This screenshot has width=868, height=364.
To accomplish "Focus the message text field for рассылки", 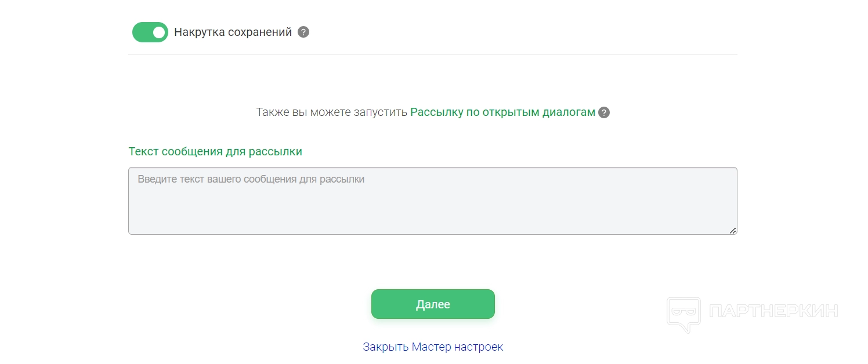I will [x=432, y=201].
